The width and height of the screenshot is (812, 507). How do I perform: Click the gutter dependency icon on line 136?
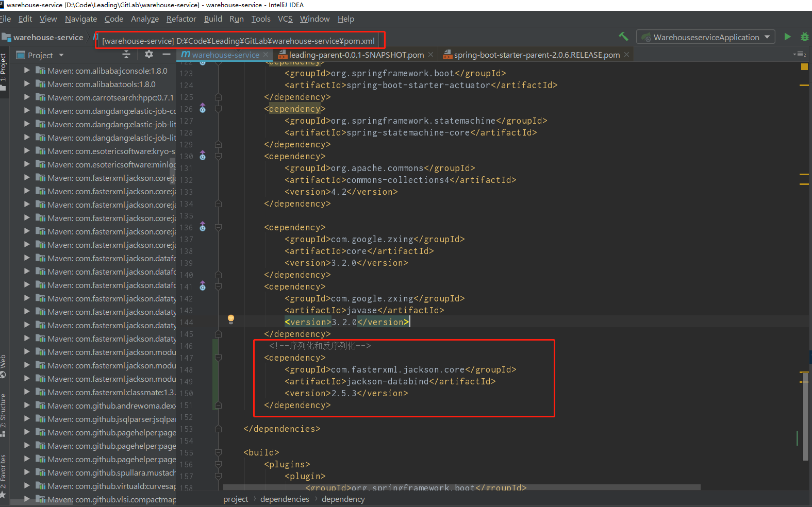pos(203,227)
